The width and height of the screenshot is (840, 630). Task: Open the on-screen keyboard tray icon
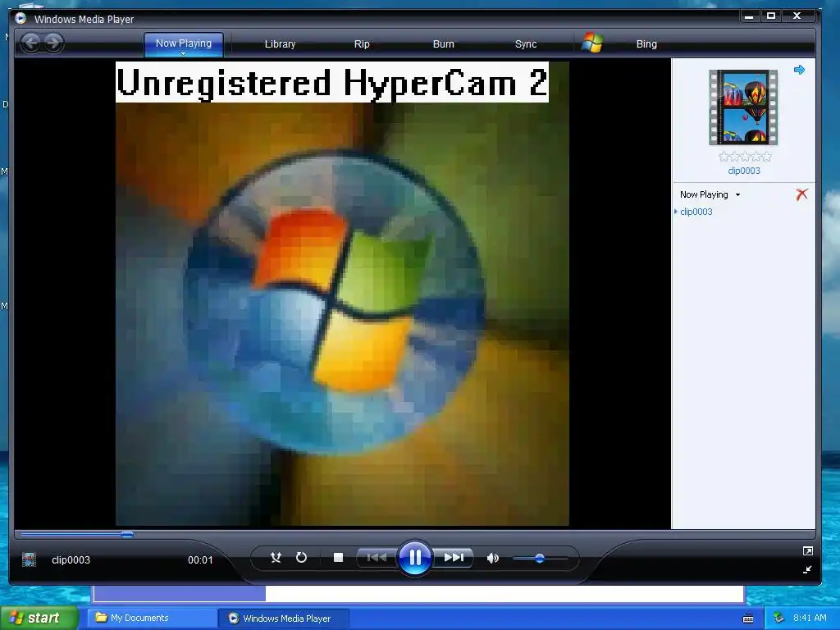click(x=748, y=619)
